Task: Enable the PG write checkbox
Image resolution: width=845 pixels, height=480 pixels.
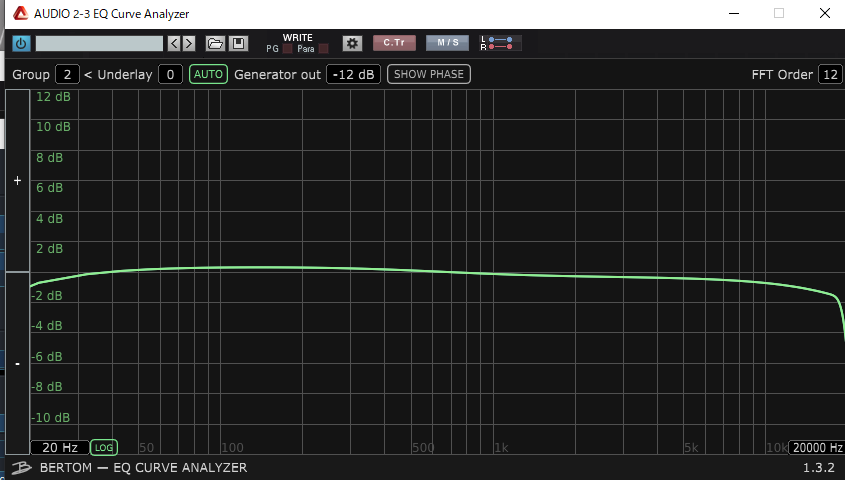Action: pyautogui.click(x=287, y=49)
